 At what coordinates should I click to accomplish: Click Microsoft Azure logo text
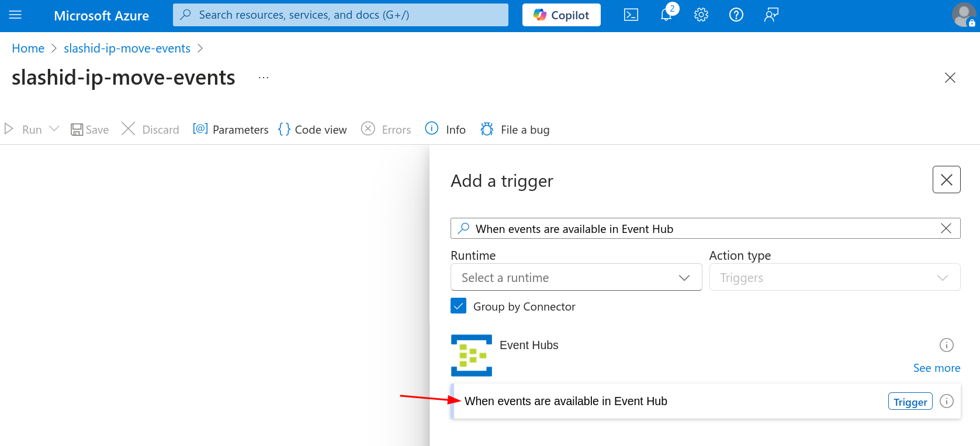(x=102, y=16)
